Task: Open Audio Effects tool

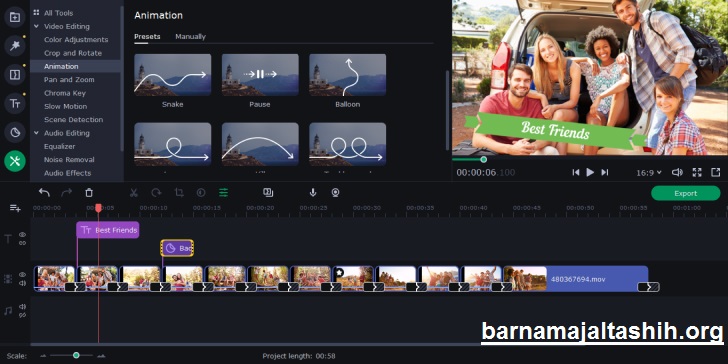Action: 67,173
